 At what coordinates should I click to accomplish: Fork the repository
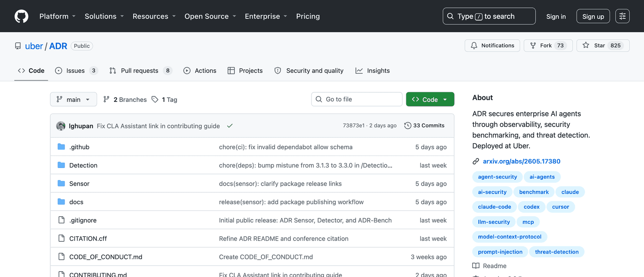pos(548,46)
